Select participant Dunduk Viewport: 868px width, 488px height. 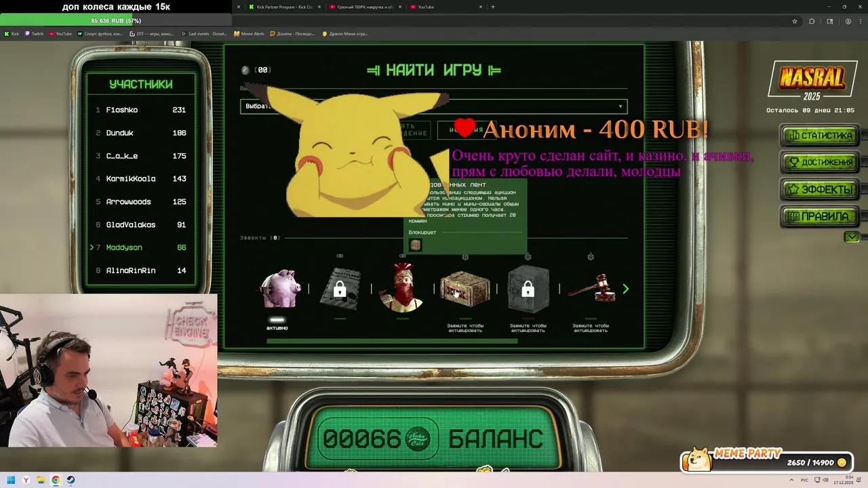click(x=141, y=133)
